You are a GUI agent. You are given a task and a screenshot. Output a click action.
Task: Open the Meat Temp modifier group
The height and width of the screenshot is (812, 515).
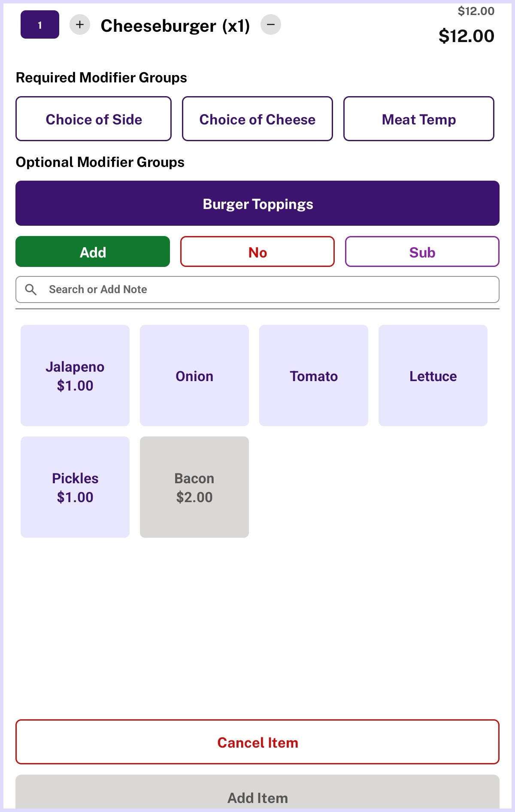click(419, 119)
